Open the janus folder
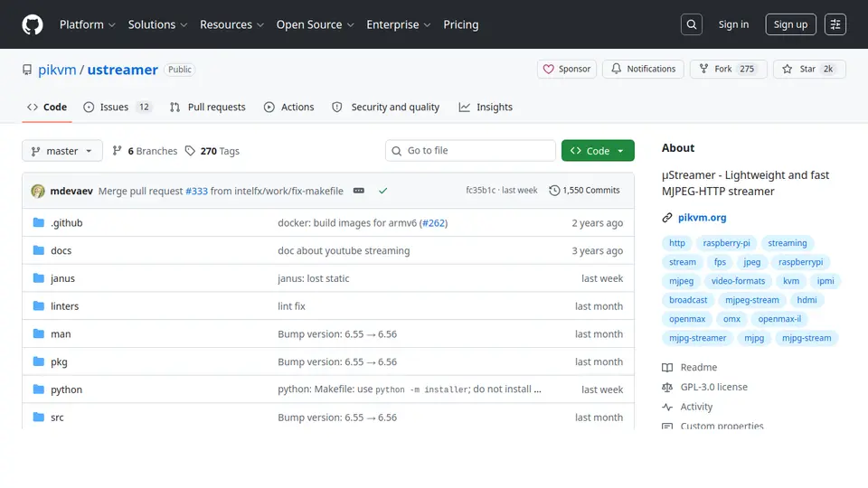The width and height of the screenshot is (868, 488). 62,278
